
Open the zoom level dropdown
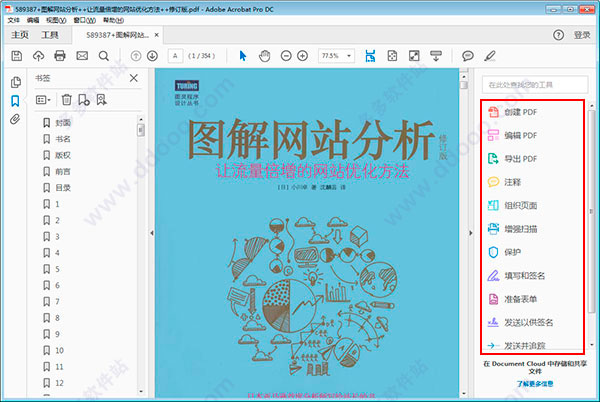pos(349,56)
